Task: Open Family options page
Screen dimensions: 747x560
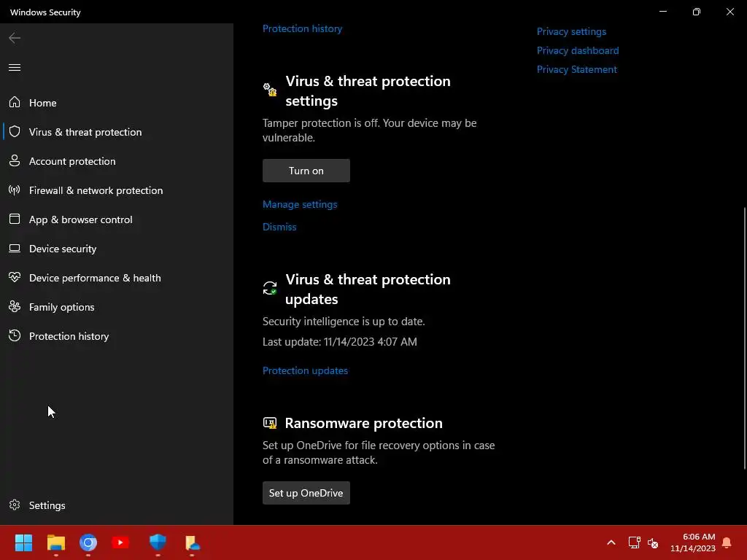Action: pos(117,307)
